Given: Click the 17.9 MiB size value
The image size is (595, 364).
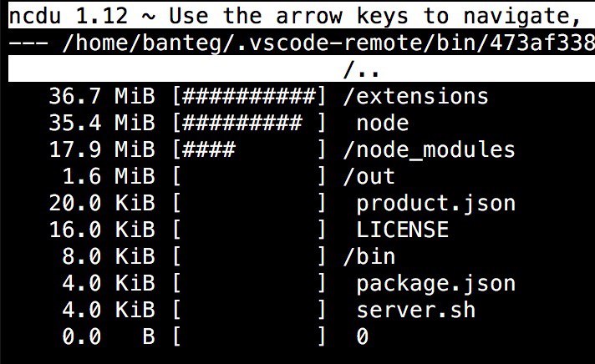Looking at the screenshot, I should tap(102, 149).
